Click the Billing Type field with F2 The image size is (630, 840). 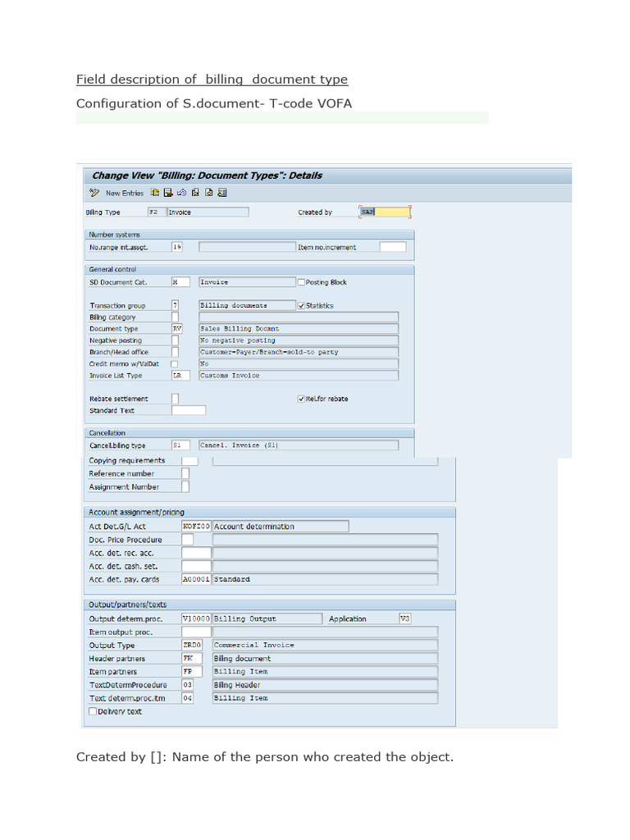156,212
